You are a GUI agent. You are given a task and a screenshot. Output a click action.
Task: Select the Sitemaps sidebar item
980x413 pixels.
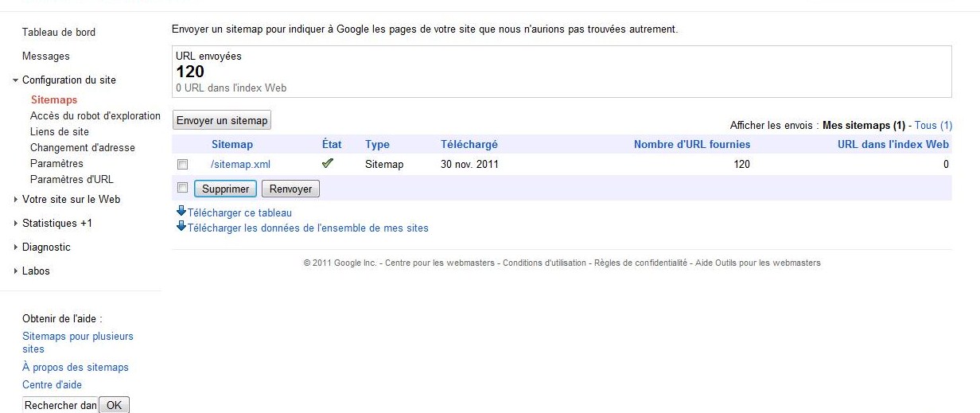(54, 100)
